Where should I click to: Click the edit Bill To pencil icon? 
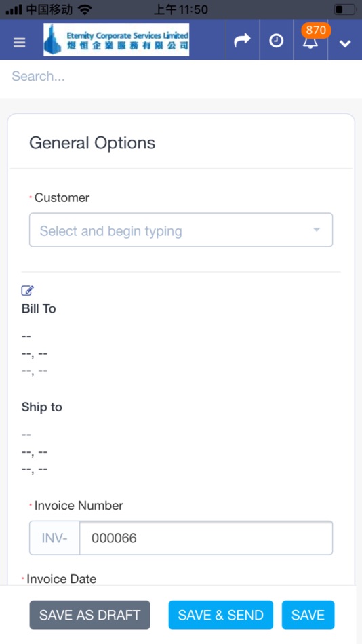pyautogui.click(x=28, y=290)
